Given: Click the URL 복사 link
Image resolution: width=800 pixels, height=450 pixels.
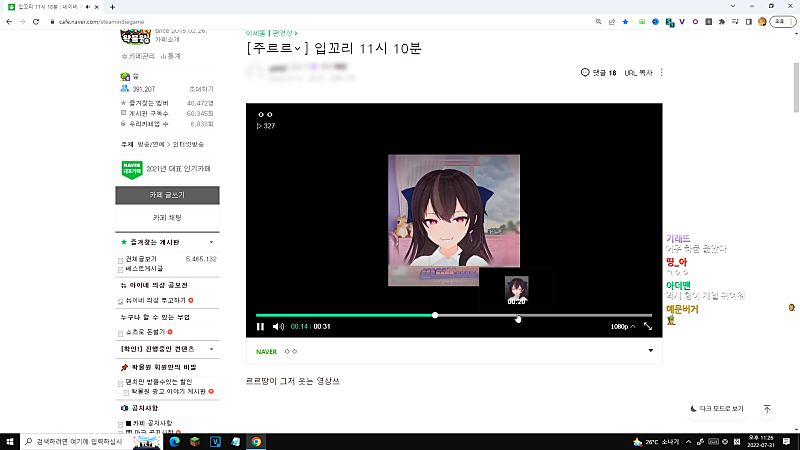Looking at the screenshot, I should pyautogui.click(x=638, y=73).
